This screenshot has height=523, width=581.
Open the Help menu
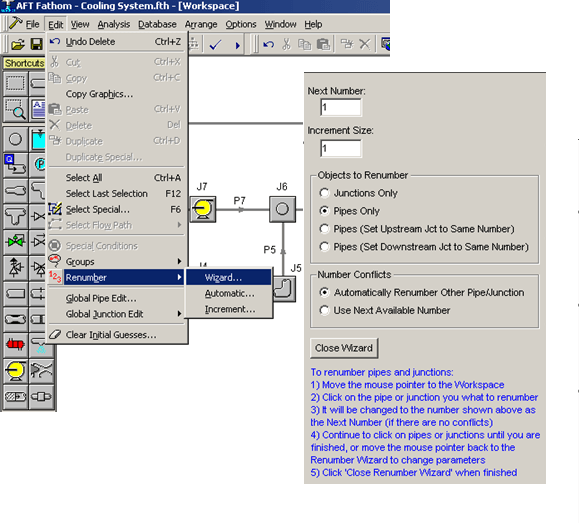[x=313, y=24]
